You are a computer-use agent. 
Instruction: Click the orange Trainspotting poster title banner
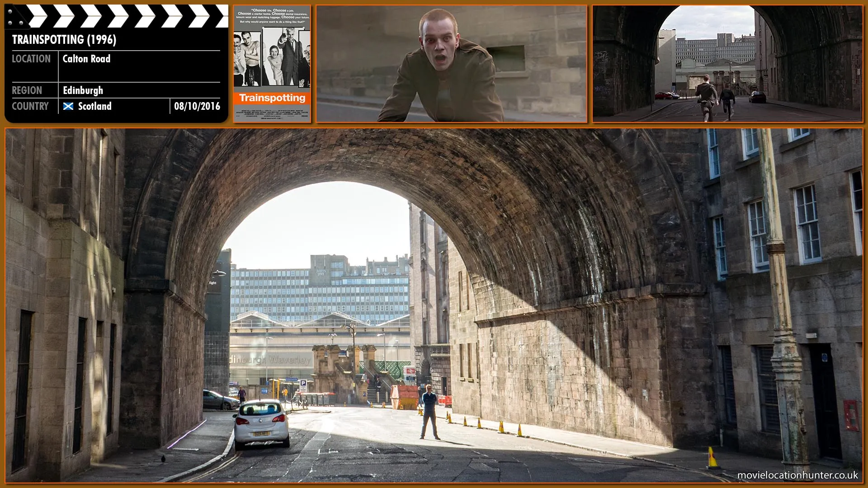272,98
